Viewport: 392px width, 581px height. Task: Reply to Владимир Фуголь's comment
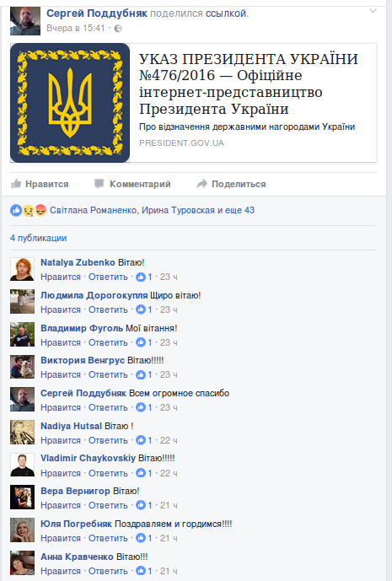pos(108,342)
